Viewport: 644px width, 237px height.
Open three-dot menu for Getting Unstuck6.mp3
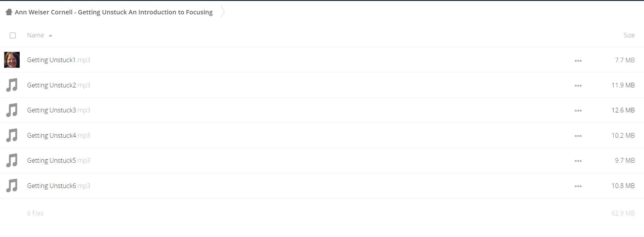578,186
